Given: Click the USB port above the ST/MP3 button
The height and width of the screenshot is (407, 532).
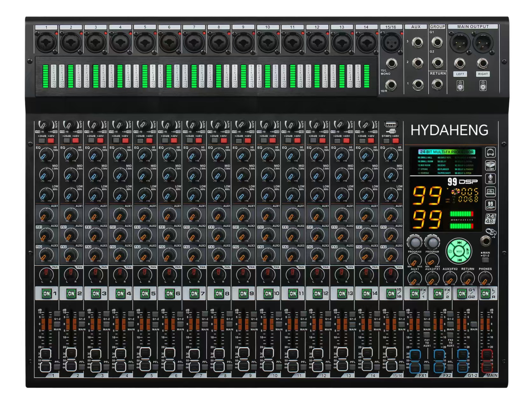Looking at the screenshot, I should click(x=391, y=124).
